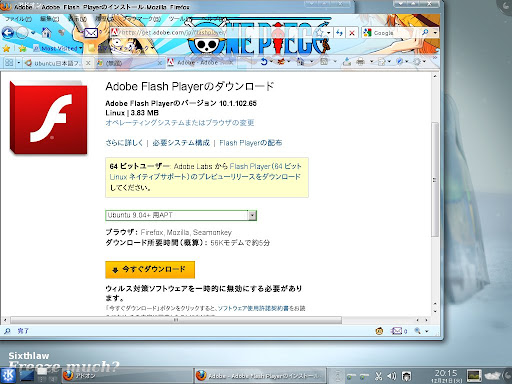Viewport: 512px width, 384px height.
Task: Click the mail counter icon in status bar
Action: (x=399, y=331)
